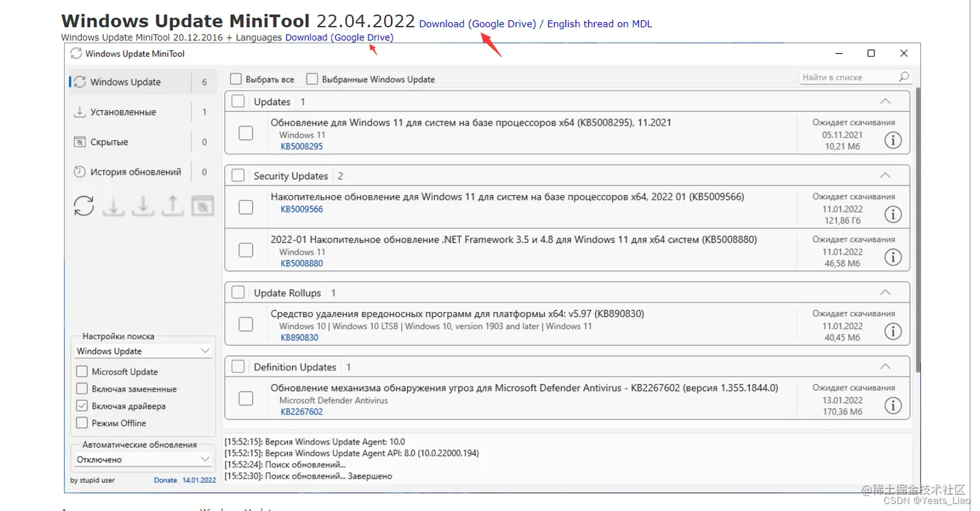Collapse the Security Updates group
Image resolution: width=980 pixels, height=511 pixels.
point(885,175)
